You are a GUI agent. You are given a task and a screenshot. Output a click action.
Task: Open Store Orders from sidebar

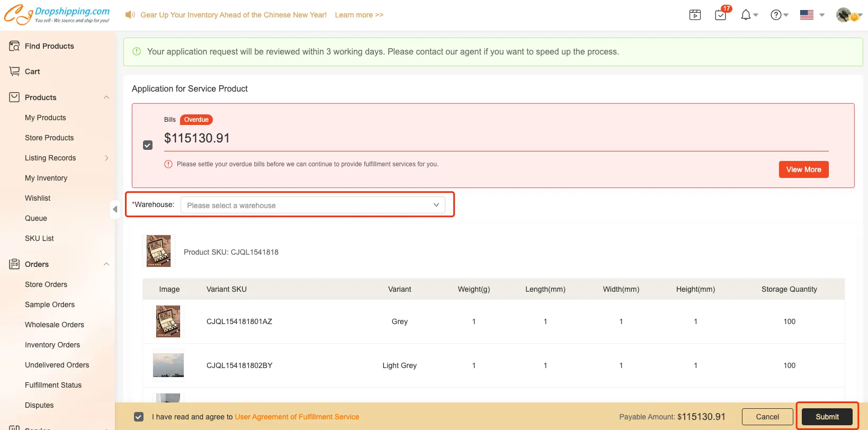tap(46, 284)
